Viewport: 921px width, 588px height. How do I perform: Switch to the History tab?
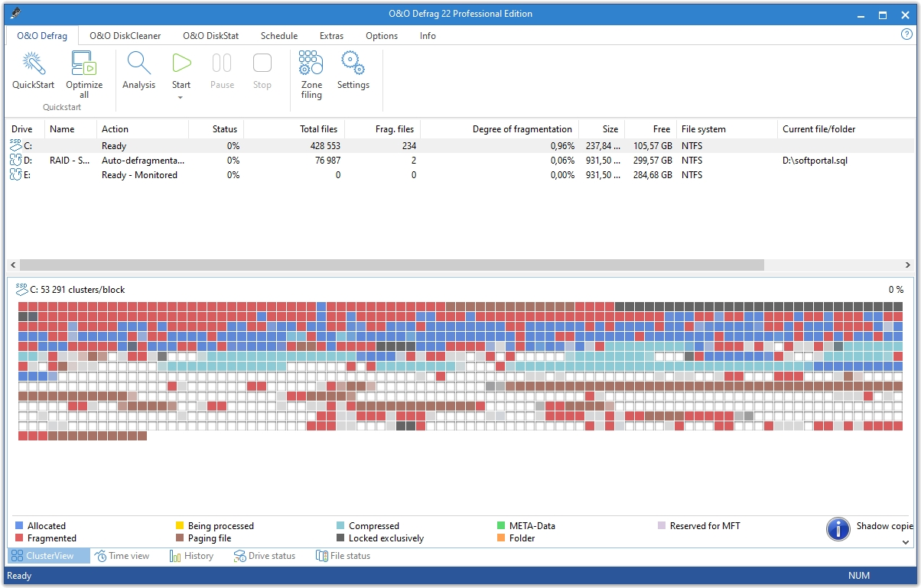coord(192,556)
